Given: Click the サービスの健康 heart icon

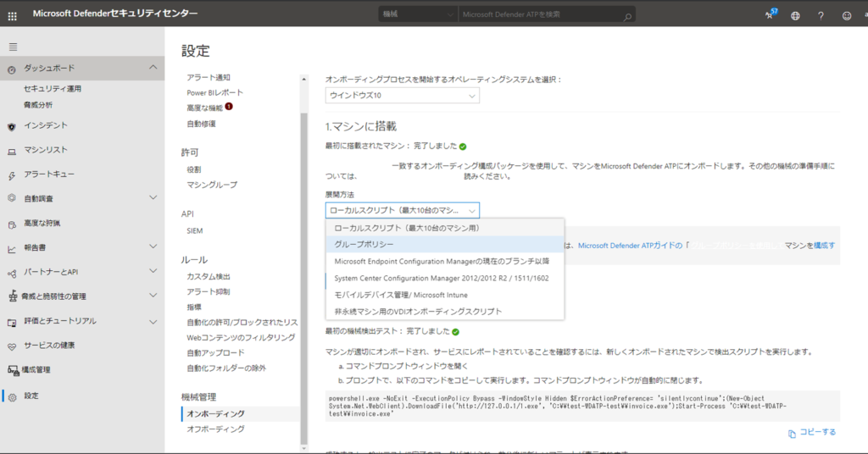Looking at the screenshot, I should coord(12,346).
